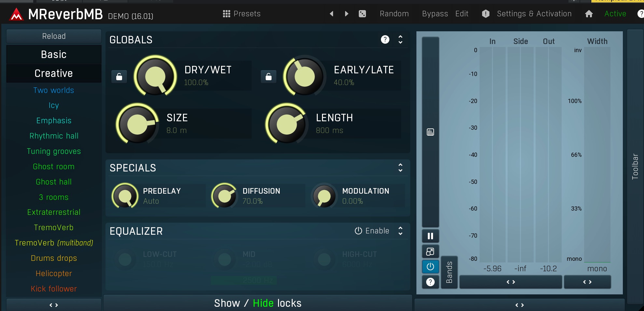Toggle the Dry/Wet lock

[x=119, y=77]
